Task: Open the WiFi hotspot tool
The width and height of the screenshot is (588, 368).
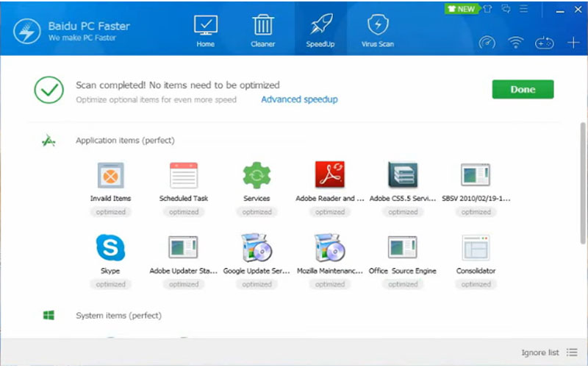Action: coord(516,43)
